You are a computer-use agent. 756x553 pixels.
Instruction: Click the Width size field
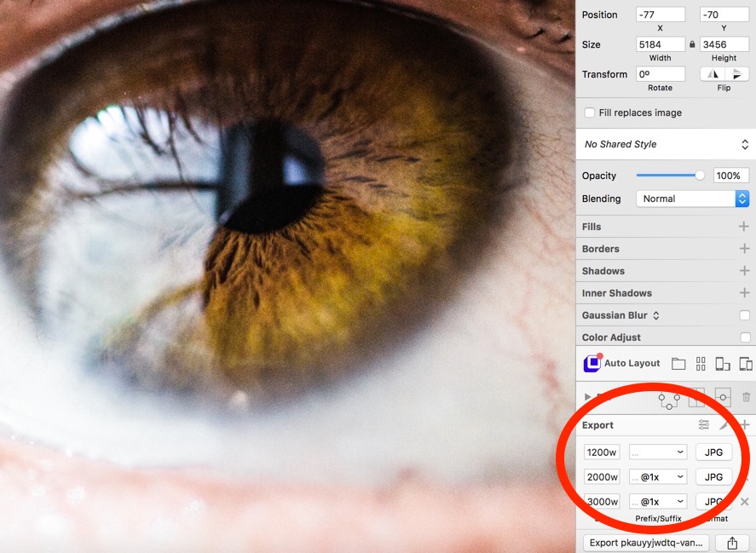pyautogui.click(x=661, y=44)
